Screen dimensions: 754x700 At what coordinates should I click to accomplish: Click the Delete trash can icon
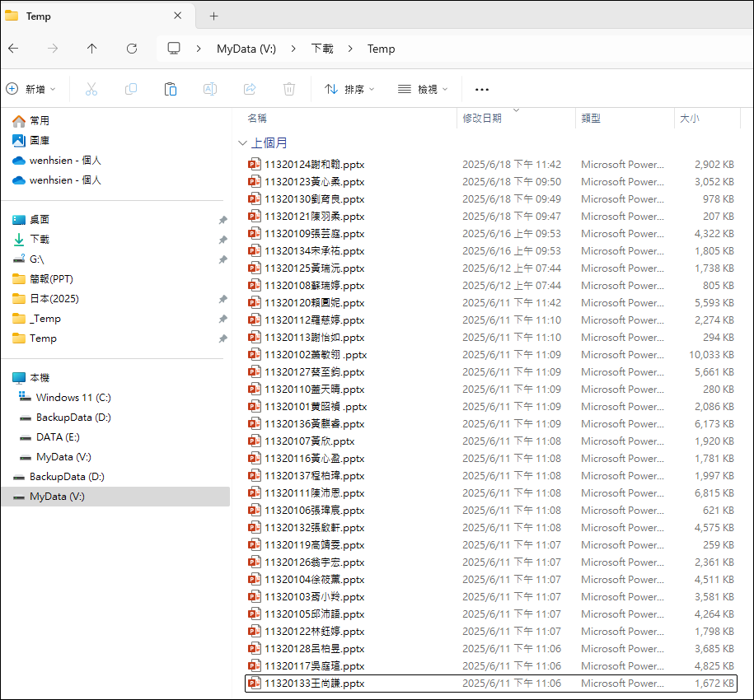click(x=289, y=89)
